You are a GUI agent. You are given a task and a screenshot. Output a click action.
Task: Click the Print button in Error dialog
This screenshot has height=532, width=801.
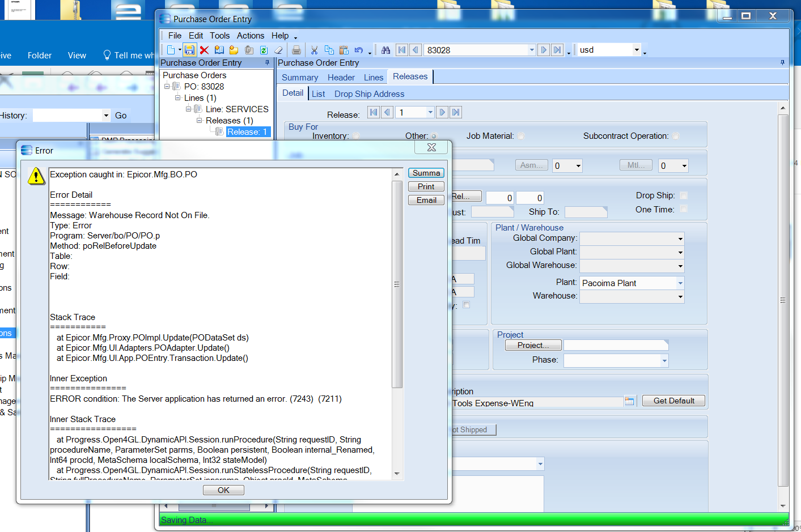(426, 186)
